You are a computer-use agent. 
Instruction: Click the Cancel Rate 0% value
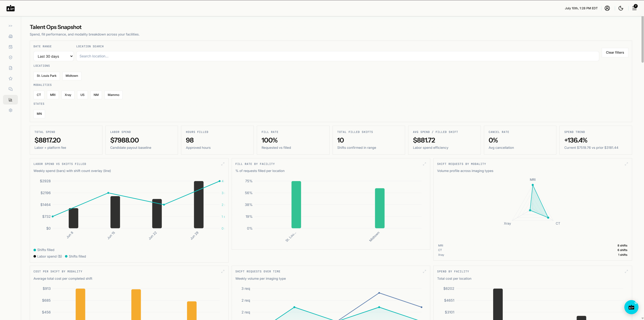coord(493,140)
